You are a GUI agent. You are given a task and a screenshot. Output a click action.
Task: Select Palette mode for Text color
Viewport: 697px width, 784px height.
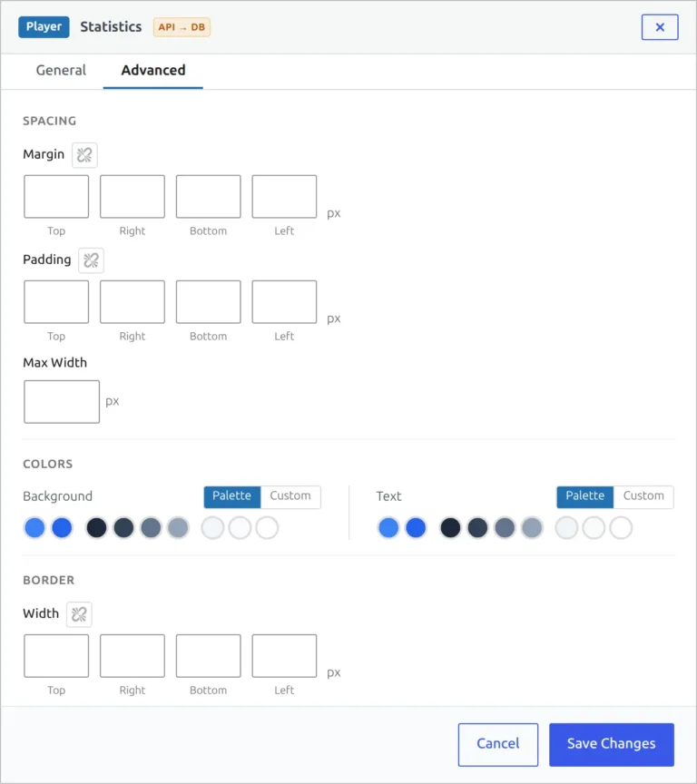tap(585, 496)
